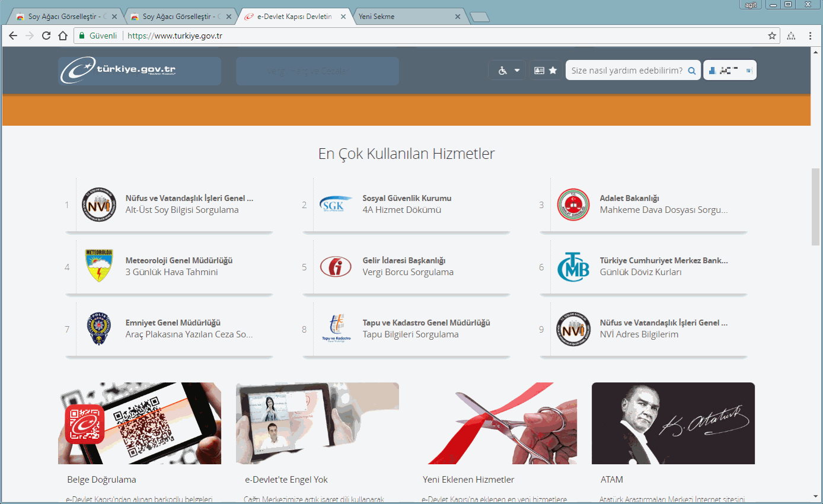
Task: Click the NVİ logo of Alt-Üst Soy Bilgisi
Action: coord(99,204)
